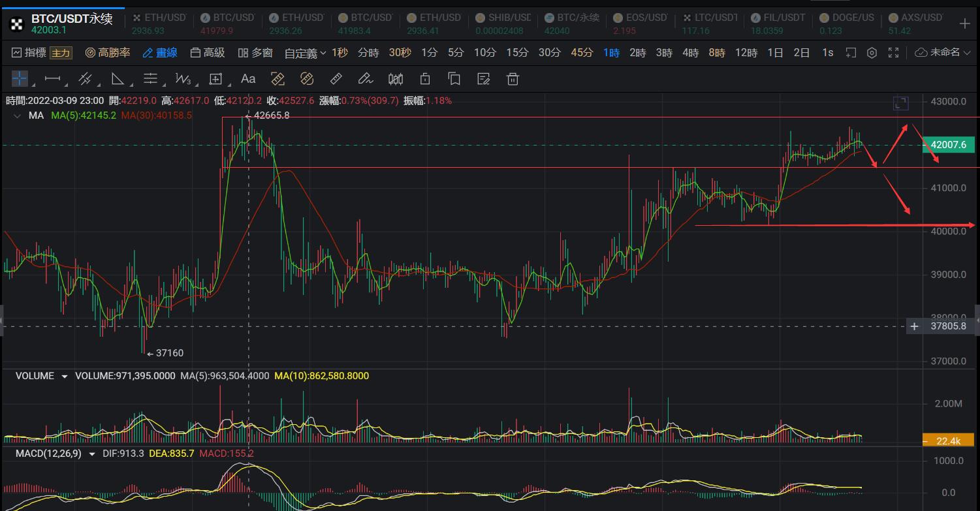This screenshot has width=980, height=511.
Task: Click the MA(5):42145.2 indicator label
Action: 84,116
